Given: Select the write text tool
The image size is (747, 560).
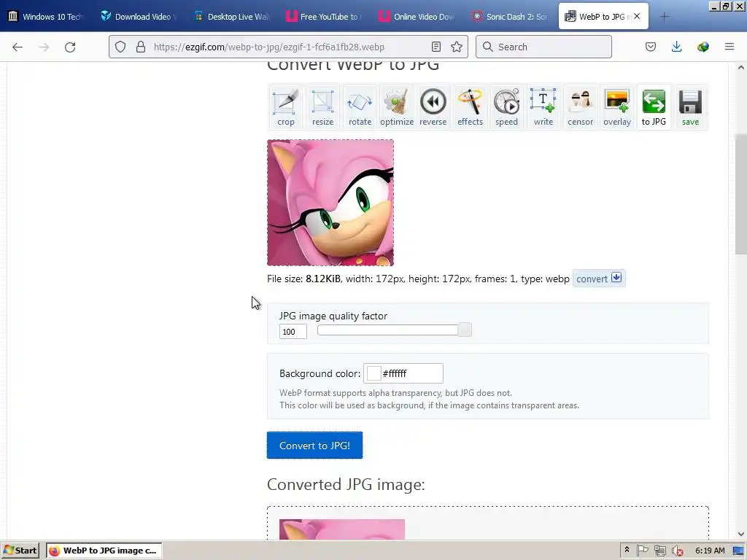Looking at the screenshot, I should coord(543,107).
